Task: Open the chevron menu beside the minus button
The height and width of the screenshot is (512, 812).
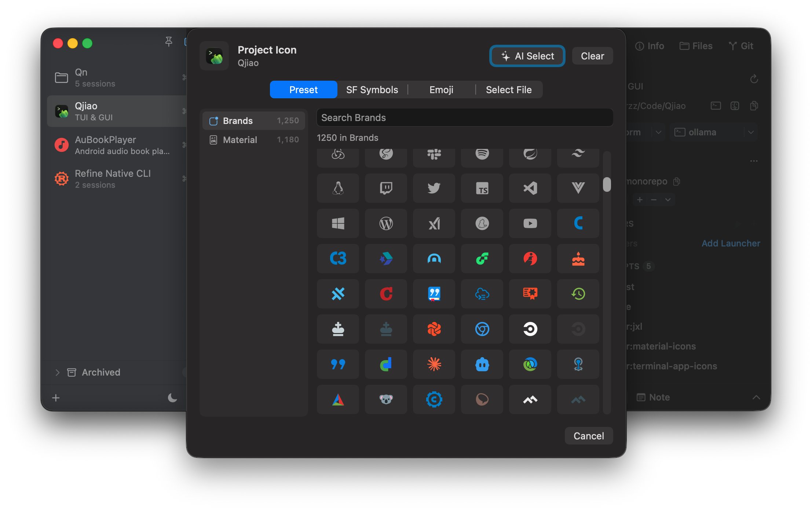Action: tap(668, 200)
